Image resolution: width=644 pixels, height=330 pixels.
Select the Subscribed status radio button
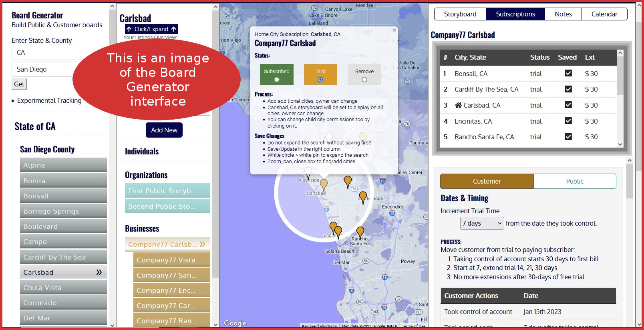pyautogui.click(x=276, y=80)
